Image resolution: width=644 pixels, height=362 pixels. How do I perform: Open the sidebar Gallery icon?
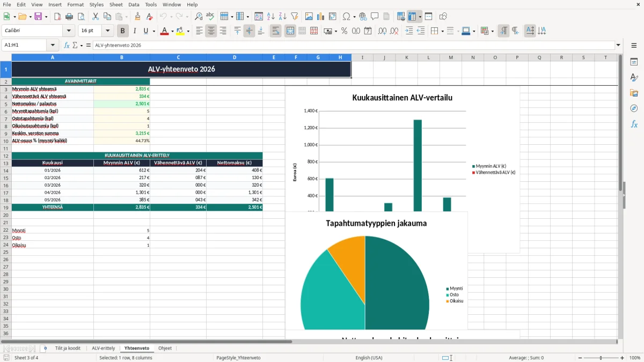click(x=634, y=93)
